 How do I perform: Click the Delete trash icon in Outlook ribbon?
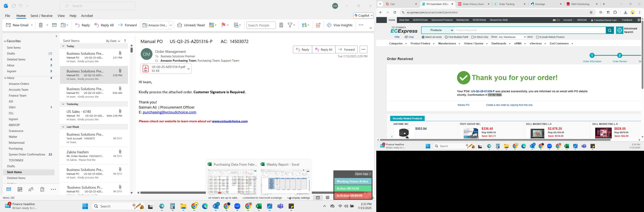(x=41, y=25)
